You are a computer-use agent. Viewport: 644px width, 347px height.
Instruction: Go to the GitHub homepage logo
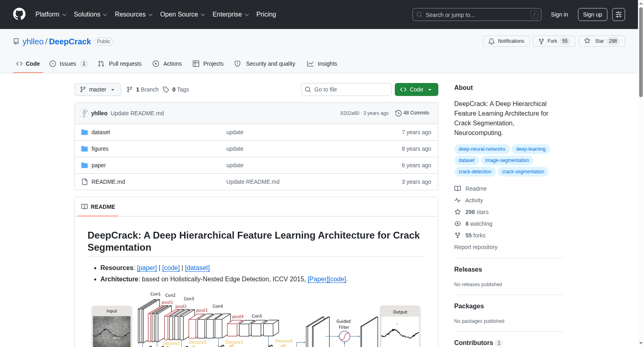19,15
